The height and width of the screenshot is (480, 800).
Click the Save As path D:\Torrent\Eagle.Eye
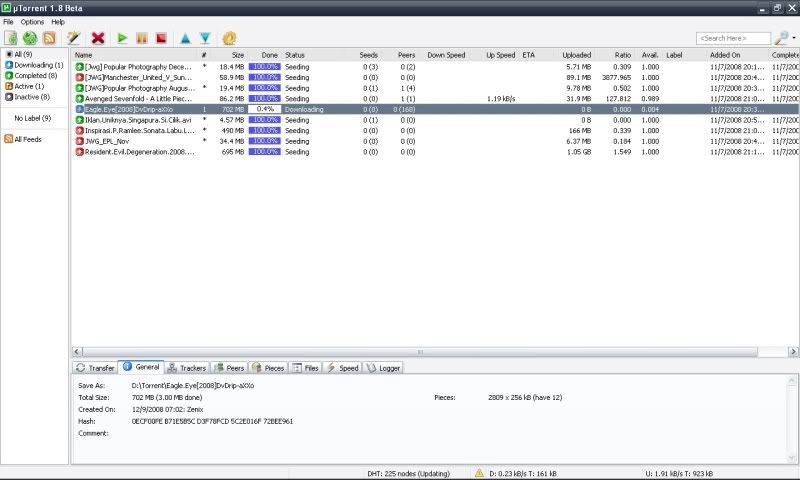point(193,386)
